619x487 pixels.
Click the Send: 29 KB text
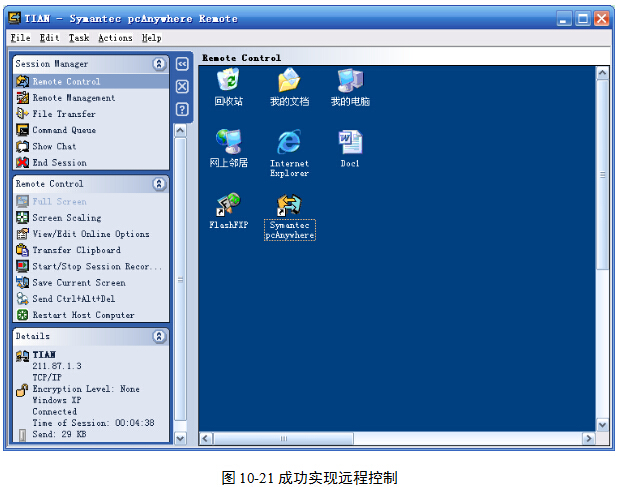tap(59, 434)
